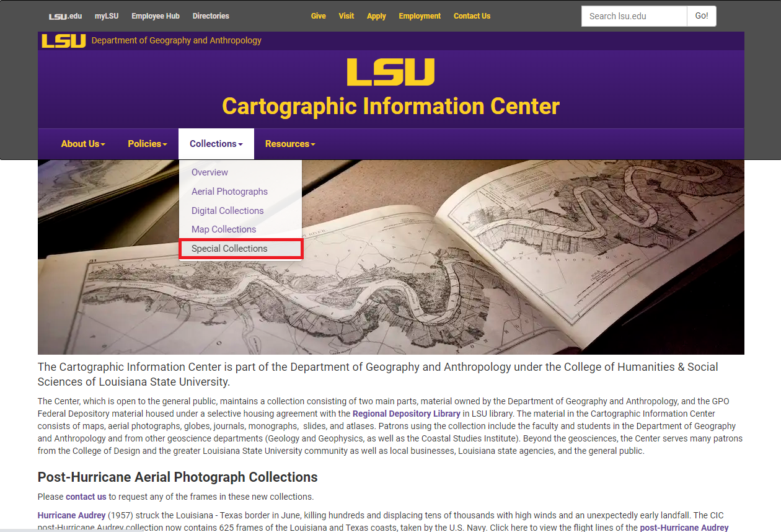Click the contact us link in paragraph
The image size is (781, 532).
point(86,497)
